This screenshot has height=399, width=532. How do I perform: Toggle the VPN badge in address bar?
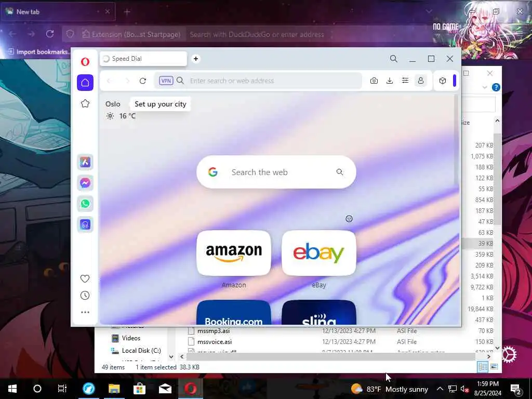(x=166, y=81)
